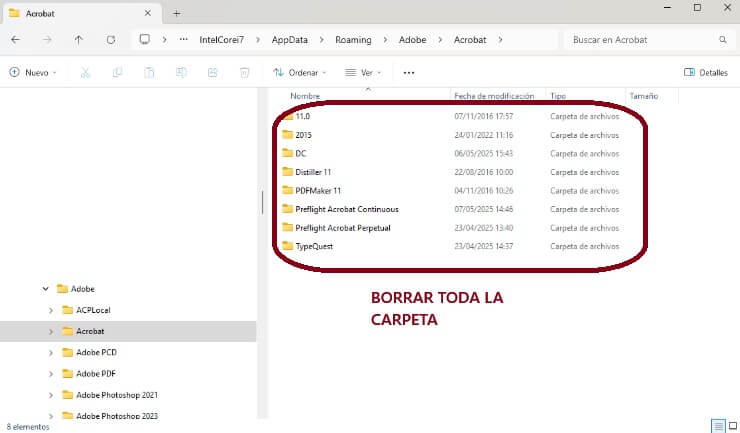This screenshot has width=740, height=433.
Task: Sort by the Tipo column header
Action: pyautogui.click(x=558, y=96)
